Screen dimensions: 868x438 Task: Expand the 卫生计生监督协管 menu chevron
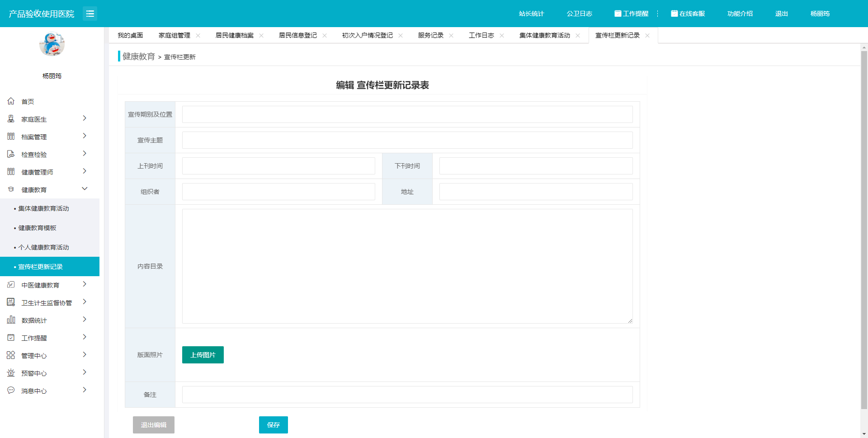pos(85,302)
